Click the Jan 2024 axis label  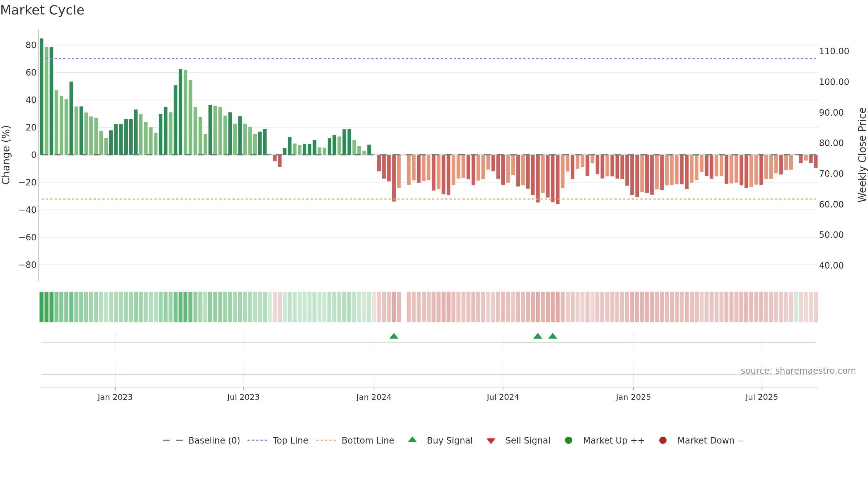pyautogui.click(x=374, y=397)
